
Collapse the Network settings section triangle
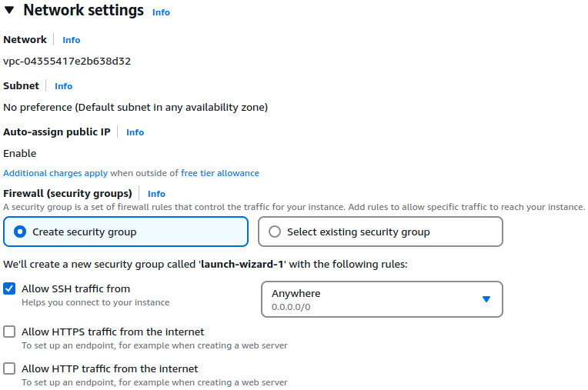(9, 10)
